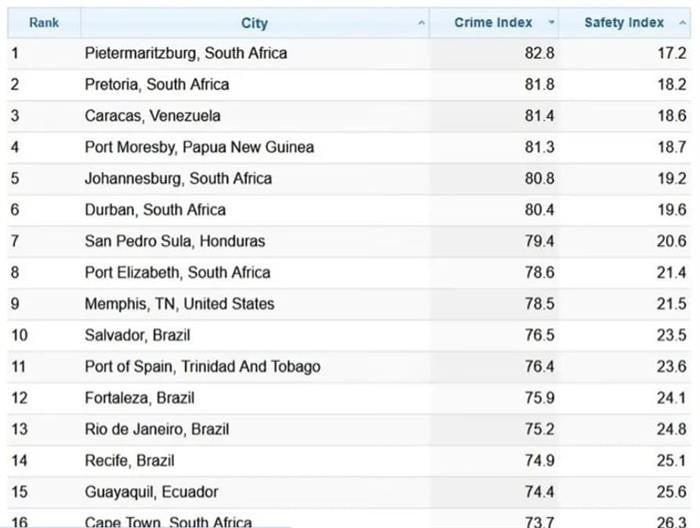Click Guayaquil, Ecuador city name
The image size is (700, 528).
tap(151, 492)
